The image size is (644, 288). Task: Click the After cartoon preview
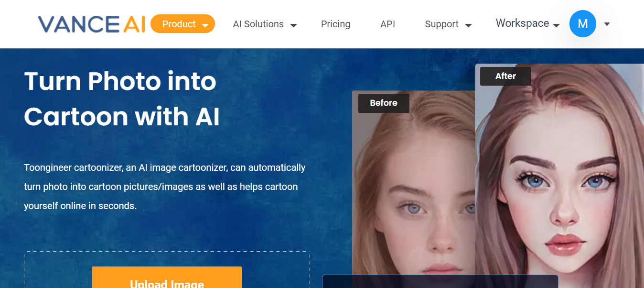pyautogui.click(x=559, y=176)
